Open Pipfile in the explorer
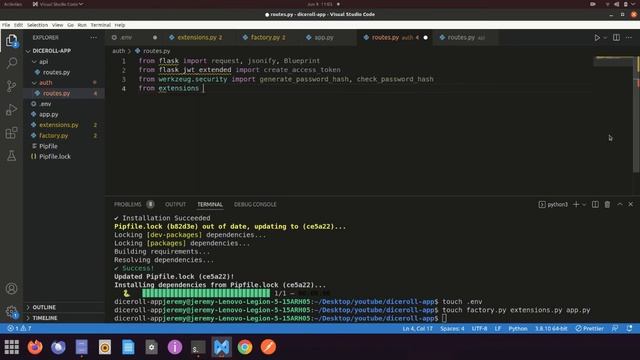Screen dimensions: 640x360 48,146
